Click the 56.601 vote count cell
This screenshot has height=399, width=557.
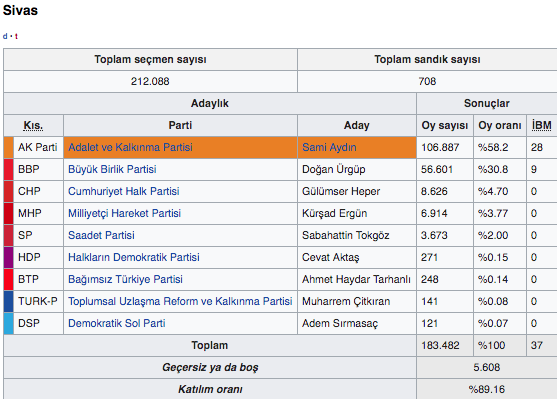(x=445, y=169)
